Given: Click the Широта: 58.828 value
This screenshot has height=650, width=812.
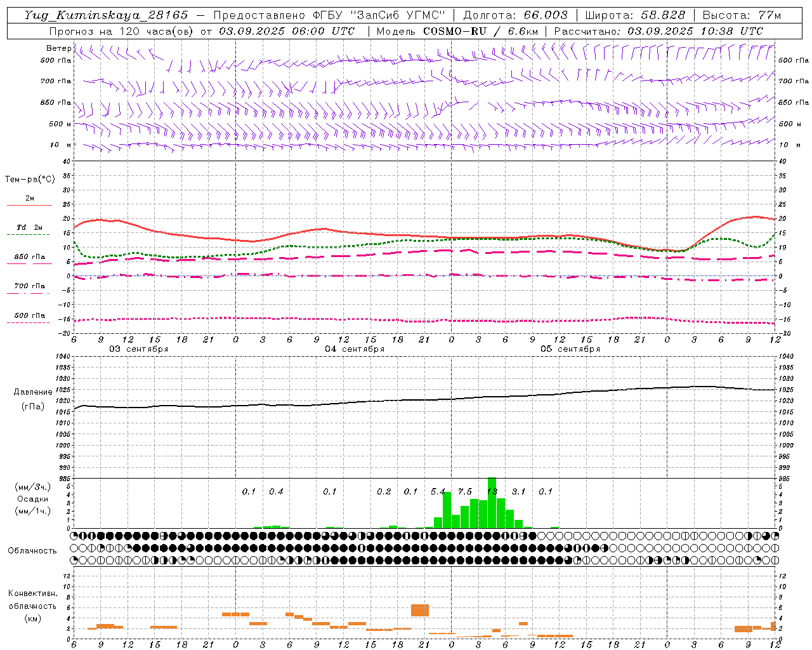Looking at the screenshot, I should [635, 15].
